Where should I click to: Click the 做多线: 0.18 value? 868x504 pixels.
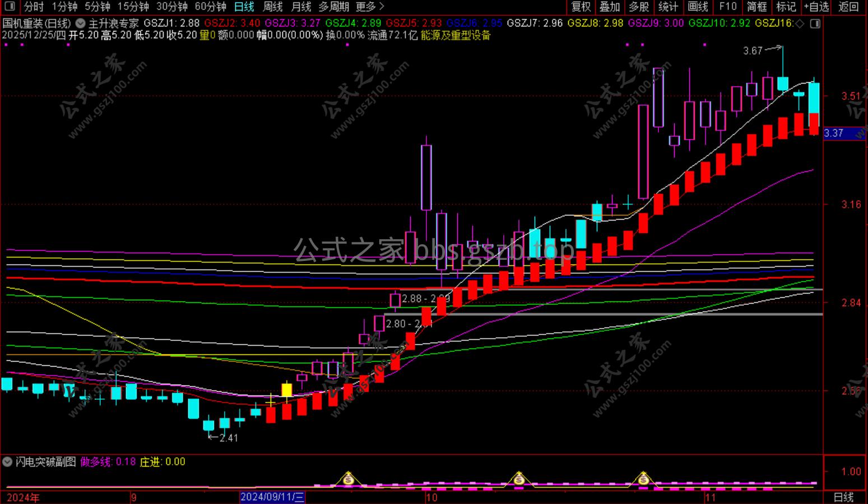(x=108, y=462)
